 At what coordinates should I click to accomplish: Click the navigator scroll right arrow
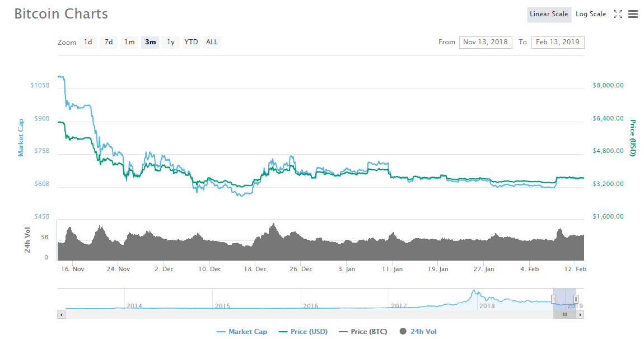tap(580, 315)
